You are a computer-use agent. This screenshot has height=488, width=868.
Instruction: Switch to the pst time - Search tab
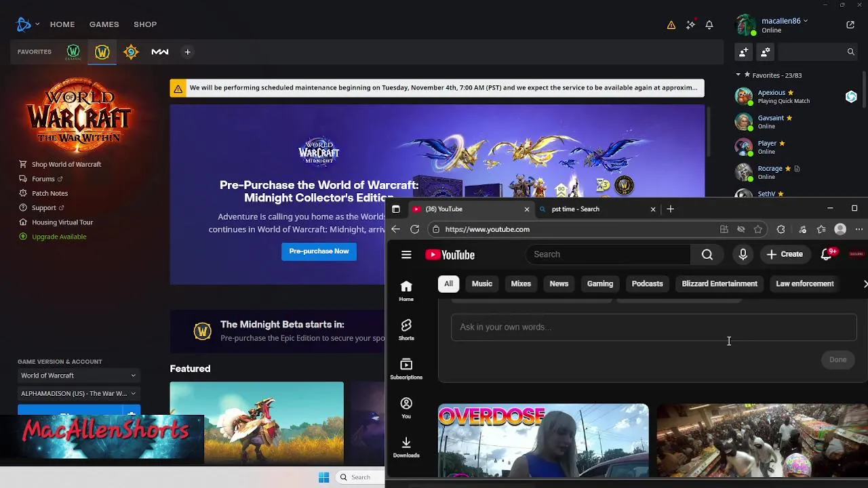click(597, 209)
